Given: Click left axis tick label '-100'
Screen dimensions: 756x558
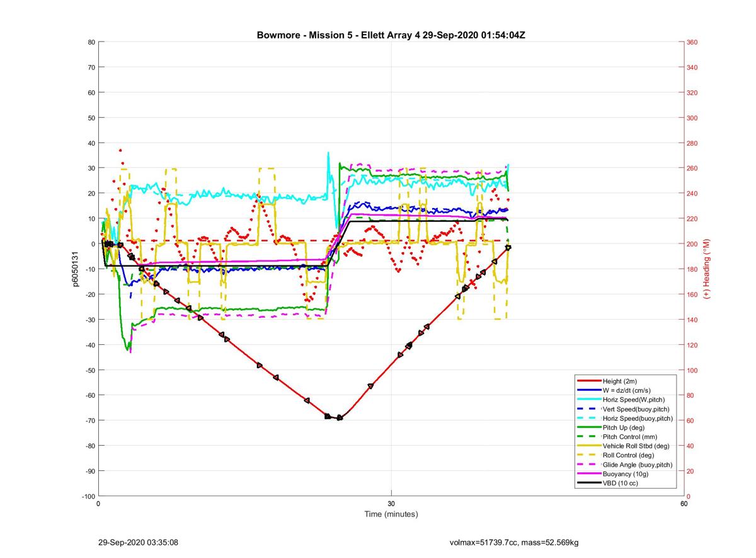Looking at the screenshot, I should (88, 496).
